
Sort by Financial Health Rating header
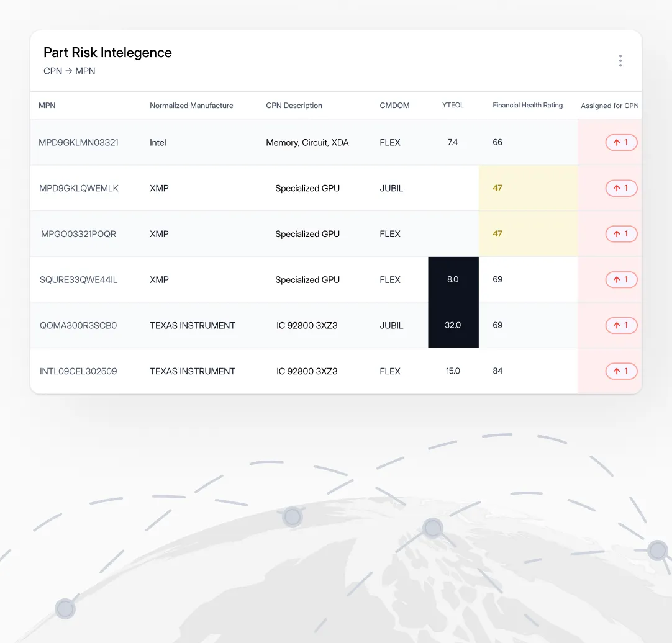point(527,105)
